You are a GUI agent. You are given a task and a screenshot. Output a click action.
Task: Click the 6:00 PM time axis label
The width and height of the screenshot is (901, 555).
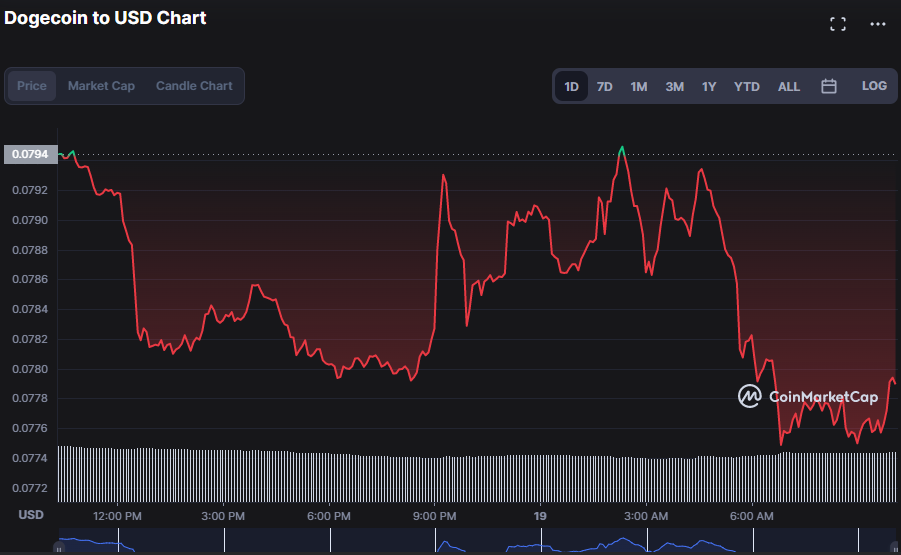[329, 516]
